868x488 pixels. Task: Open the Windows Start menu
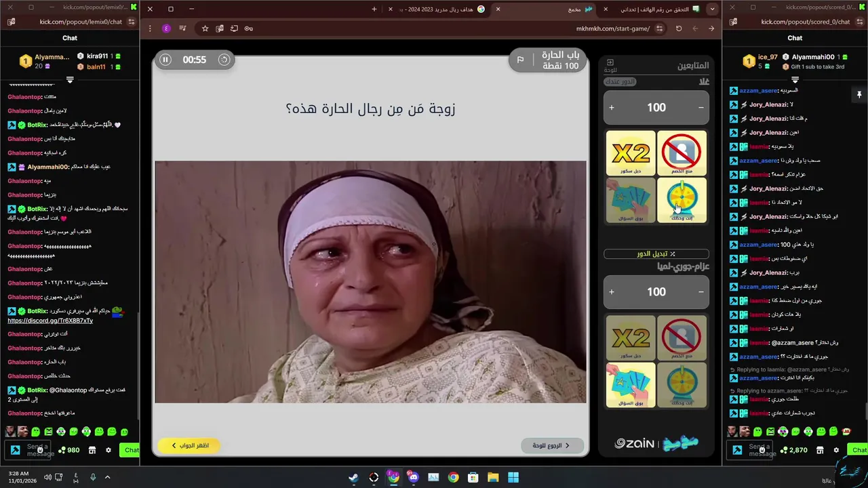click(513, 477)
